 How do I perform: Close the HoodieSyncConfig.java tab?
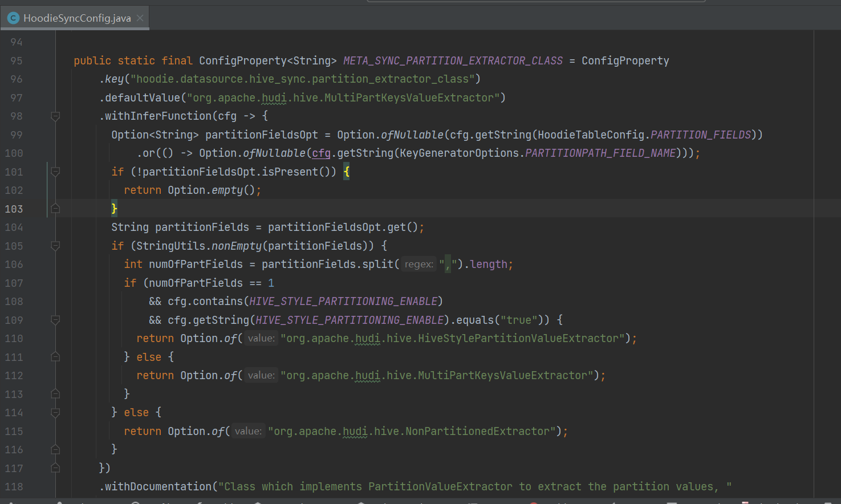coord(140,18)
